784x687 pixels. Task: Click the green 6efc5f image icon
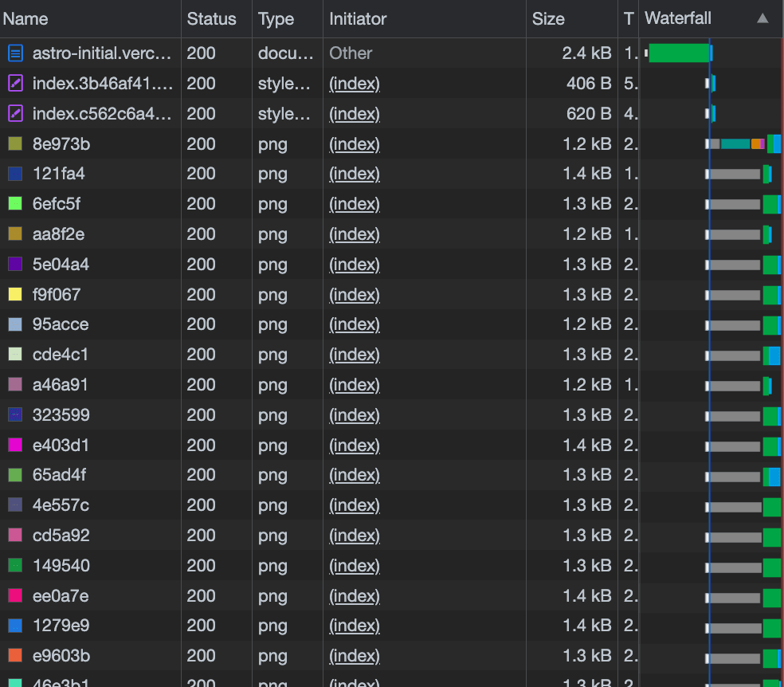click(x=15, y=204)
